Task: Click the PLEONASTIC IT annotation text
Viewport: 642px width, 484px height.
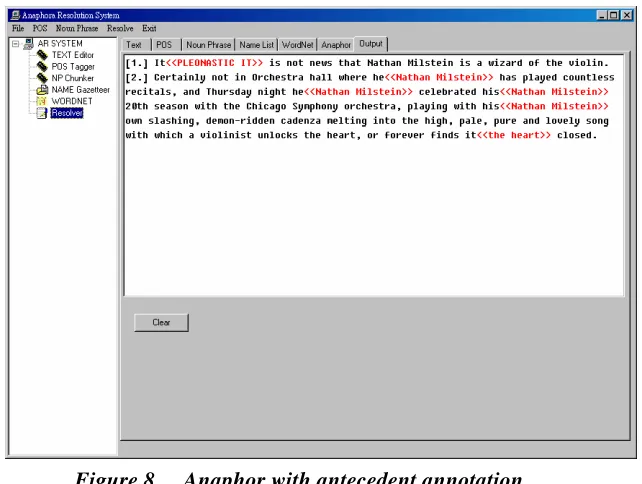Action: [x=215, y=63]
